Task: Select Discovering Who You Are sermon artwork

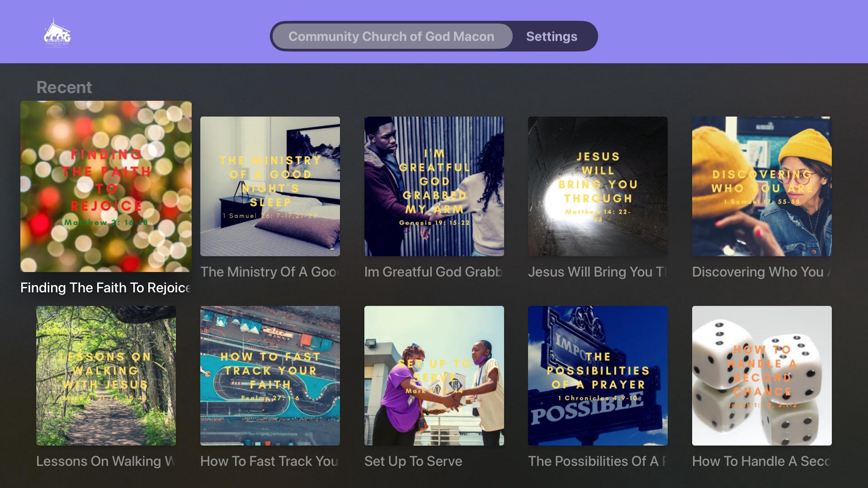Action: click(x=762, y=186)
